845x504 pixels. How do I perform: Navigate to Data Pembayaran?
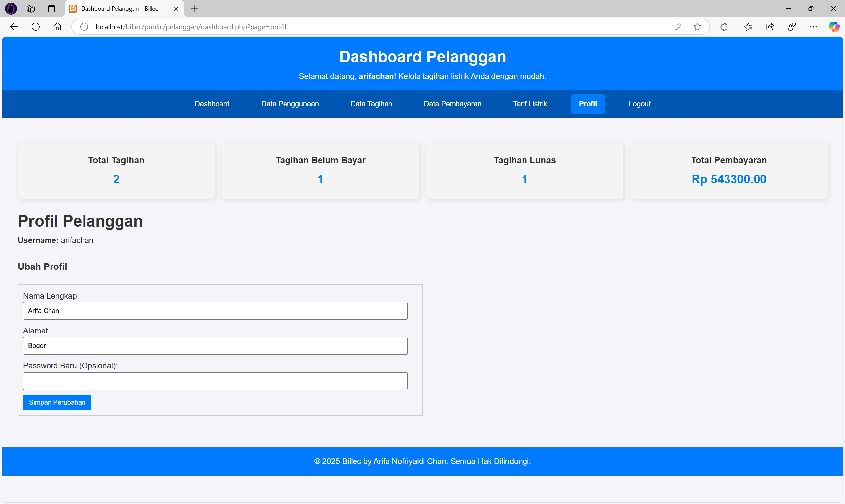(453, 104)
